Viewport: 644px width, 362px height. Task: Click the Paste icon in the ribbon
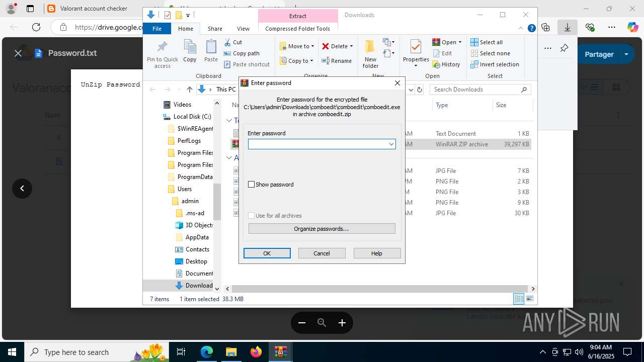tap(211, 51)
